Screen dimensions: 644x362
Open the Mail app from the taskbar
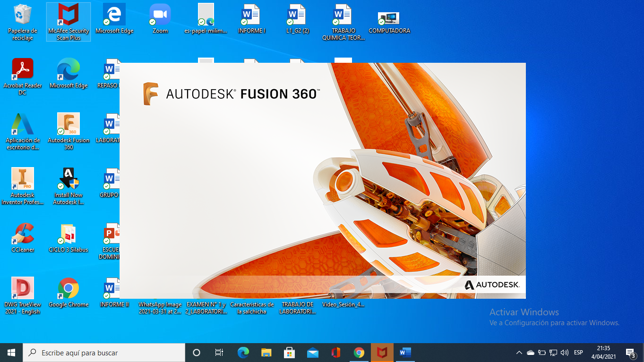point(313,353)
